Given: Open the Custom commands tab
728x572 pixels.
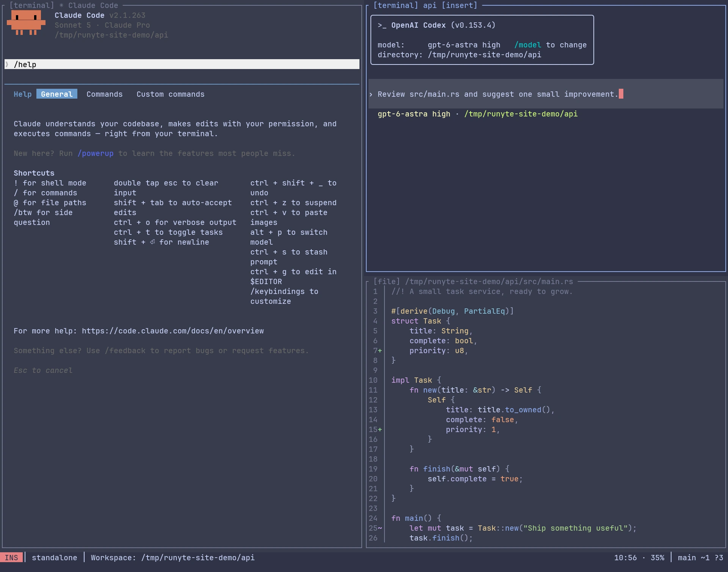Looking at the screenshot, I should [171, 94].
